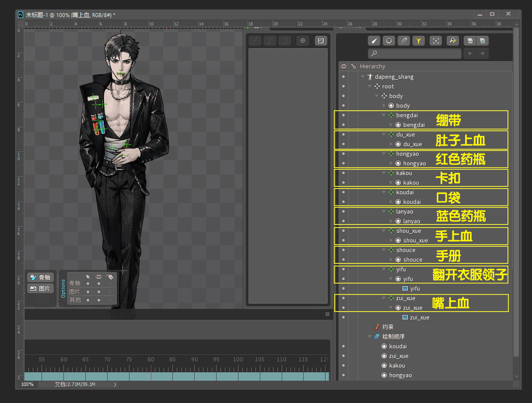Toggle visibility dot for bengdai bone row
Viewport: 532px width, 403px height.
(x=343, y=116)
